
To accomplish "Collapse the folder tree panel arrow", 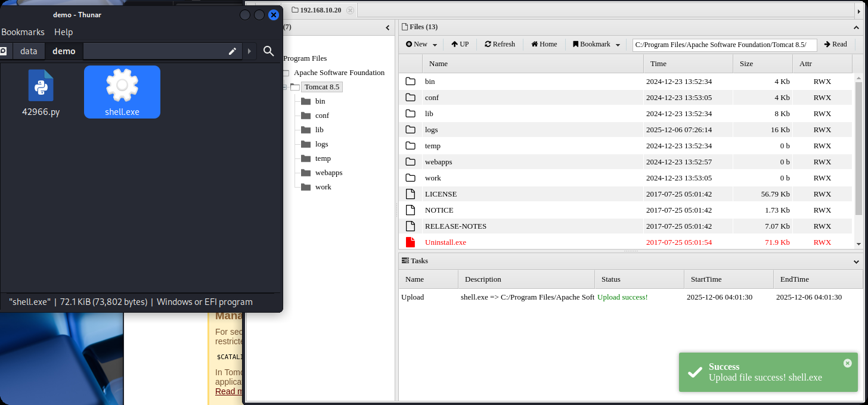I will (x=387, y=27).
